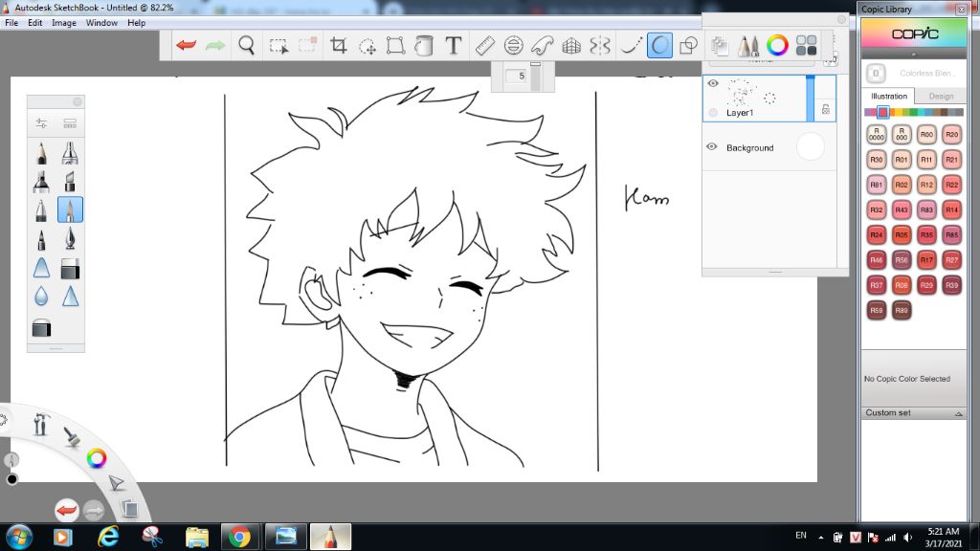The width and height of the screenshot is (980, 551).
Task: Select the Airbrush in the brush palette
Action: coord(69,152)
